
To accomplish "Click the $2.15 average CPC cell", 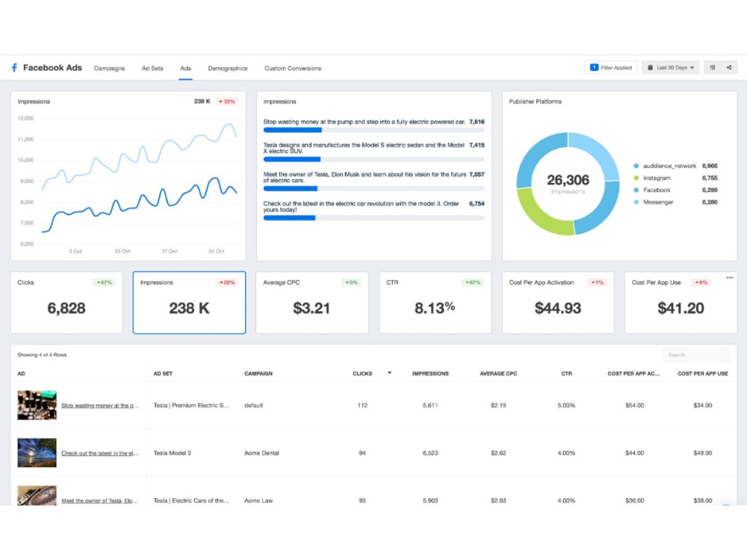I will coord(498,405).
